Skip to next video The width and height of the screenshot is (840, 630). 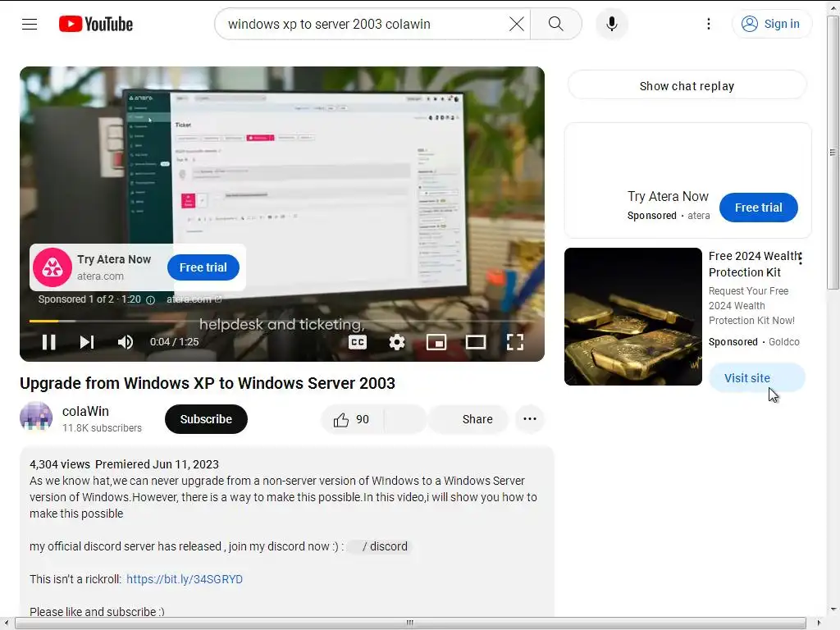87,342
